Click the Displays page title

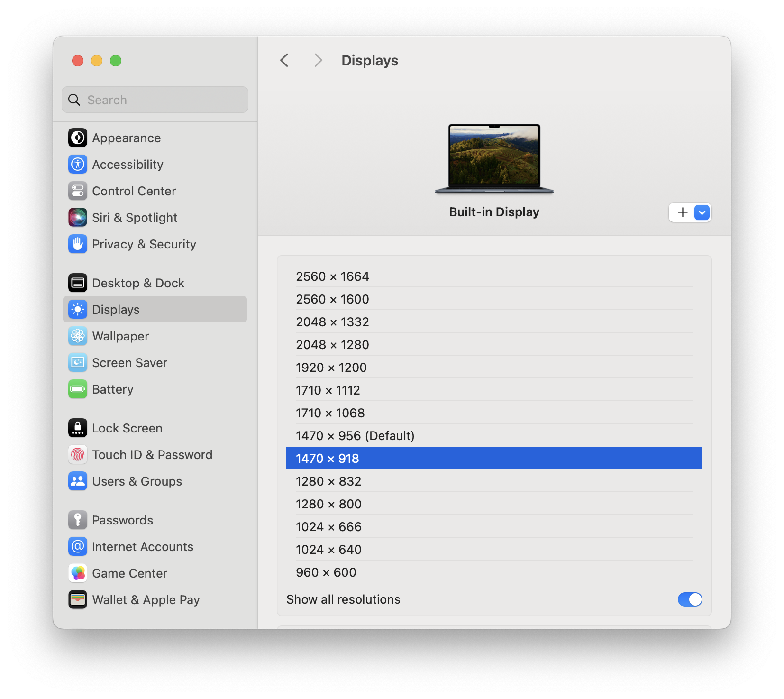tap(370, 61)
